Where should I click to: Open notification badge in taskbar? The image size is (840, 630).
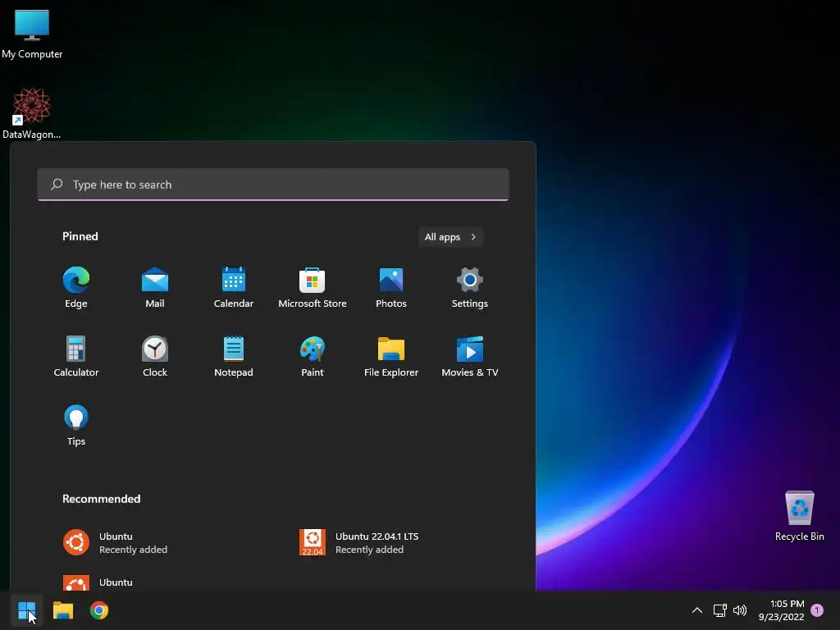[x=817, y=610]
